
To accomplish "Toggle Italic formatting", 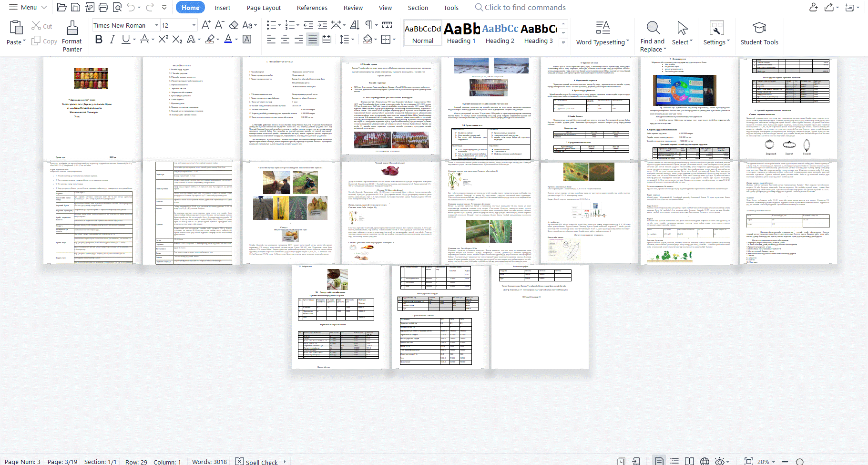I will coord(112,39).
